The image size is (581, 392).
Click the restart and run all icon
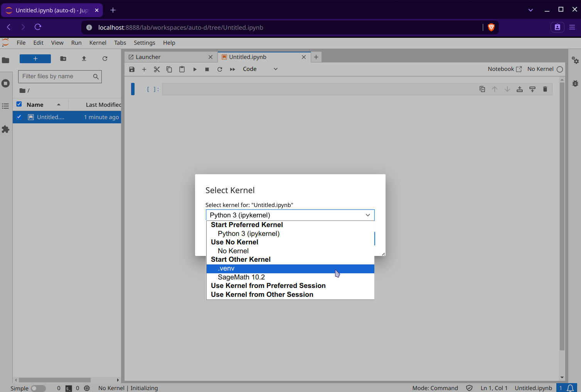232,69
